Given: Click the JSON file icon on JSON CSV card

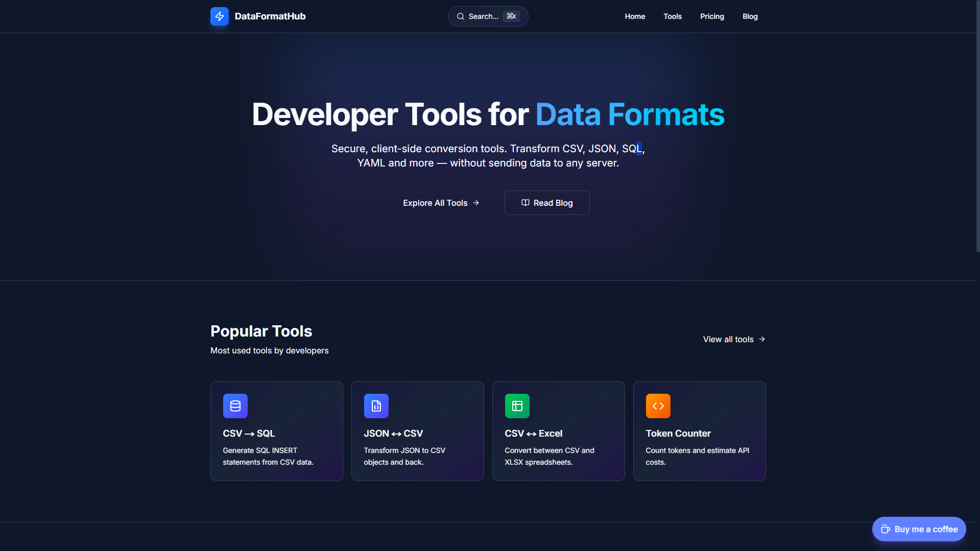Looking at the screenshot, I should [x=376, y=405].
